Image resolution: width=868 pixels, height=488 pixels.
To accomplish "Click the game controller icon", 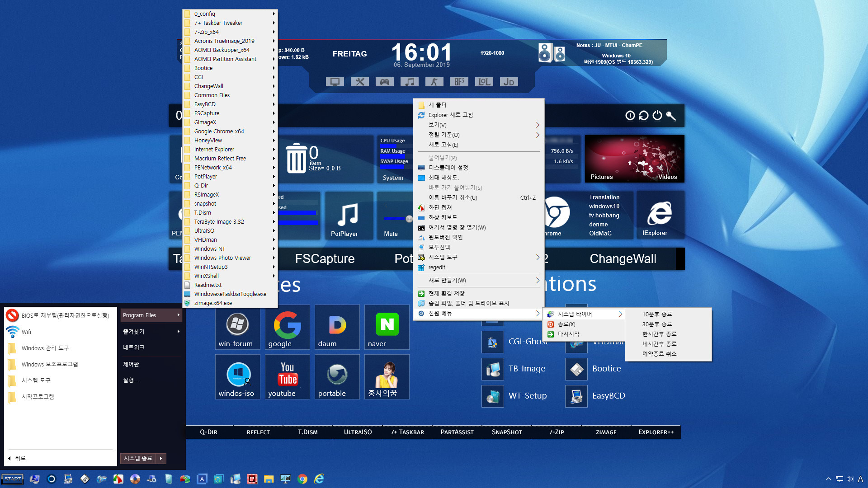I will [384, 82].
